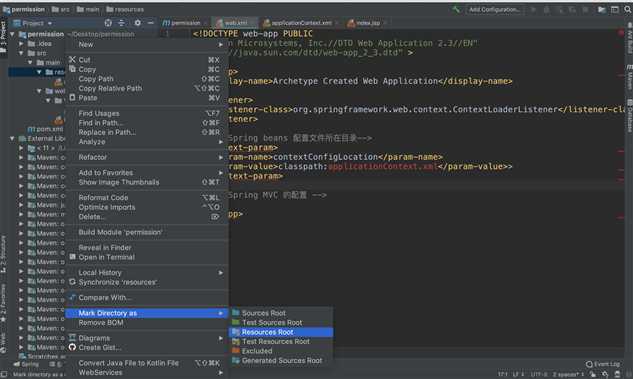Switch to the applicationContext.xml tab
Image resolution: width=633 pixels, height=379 pixels.
[301, 23]
